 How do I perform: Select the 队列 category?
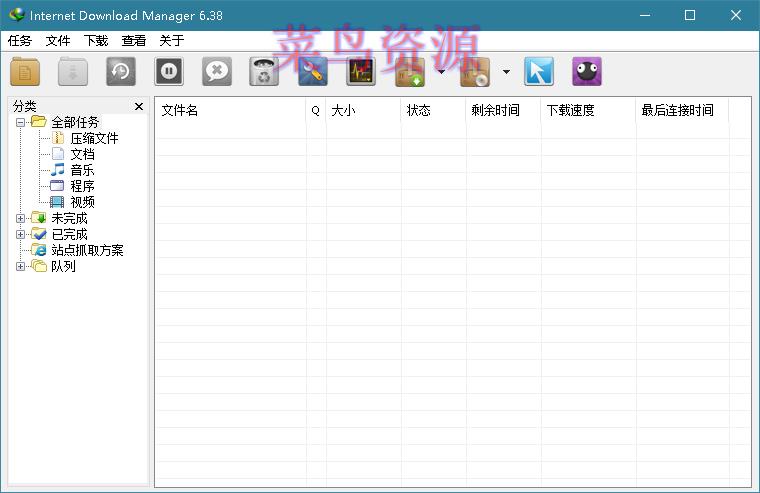point(63,267)
